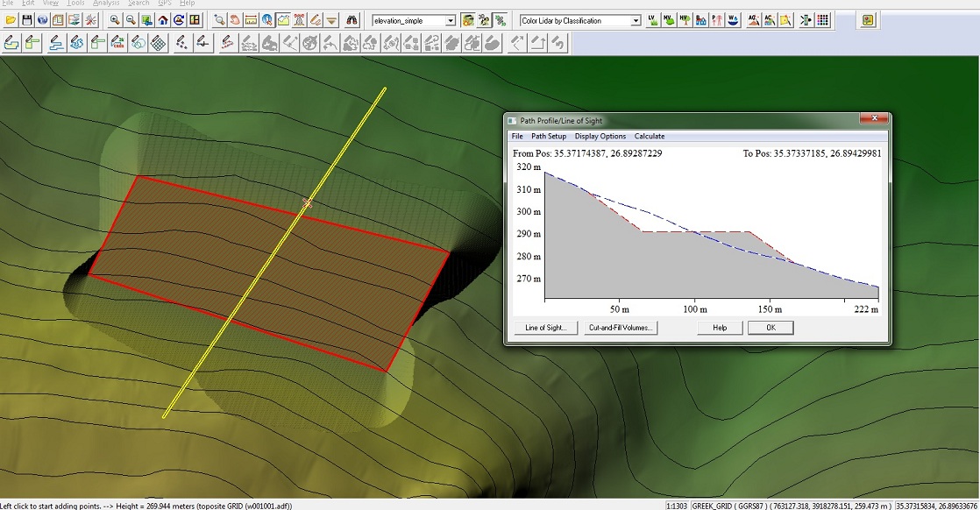Select the Zoom tool
The image size is (980, 510).
coord(219,20)
